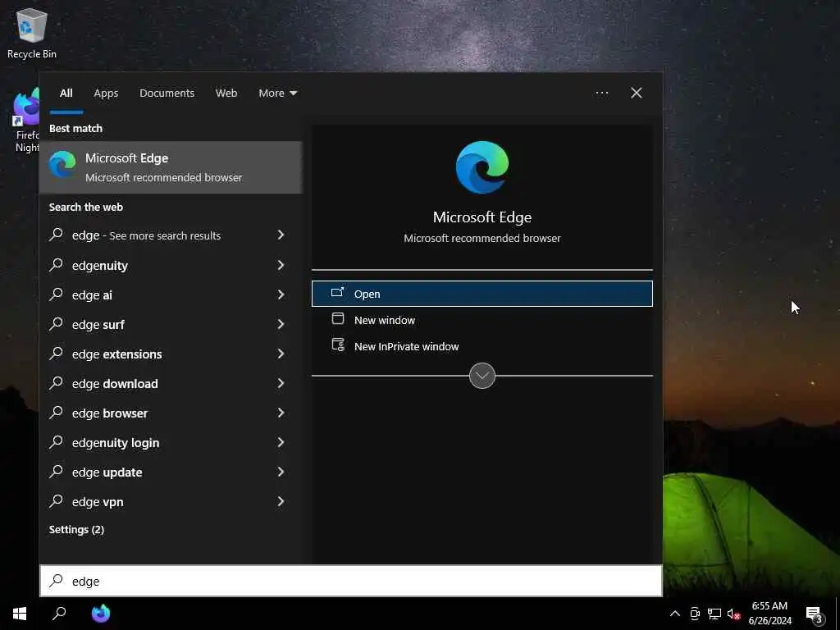Open the taskbar clock showing 6:55 AM
Screen dimensions: 840x630
click(x=769, y=614)
